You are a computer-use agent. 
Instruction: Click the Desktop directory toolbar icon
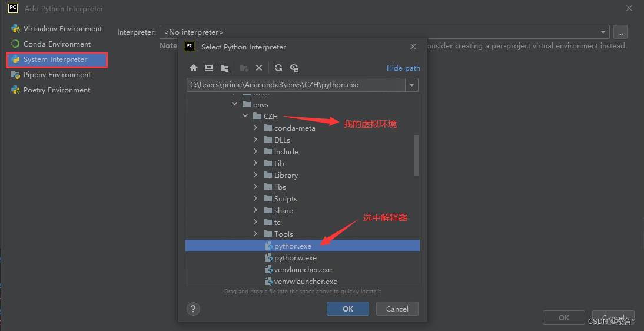coord(208,68)
